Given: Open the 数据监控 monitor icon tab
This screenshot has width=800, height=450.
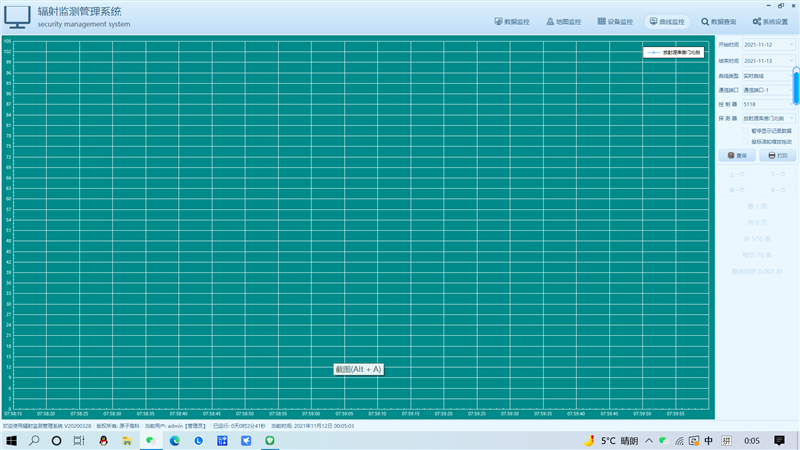Looking at the screenshot, I should (x=499, y=21).
